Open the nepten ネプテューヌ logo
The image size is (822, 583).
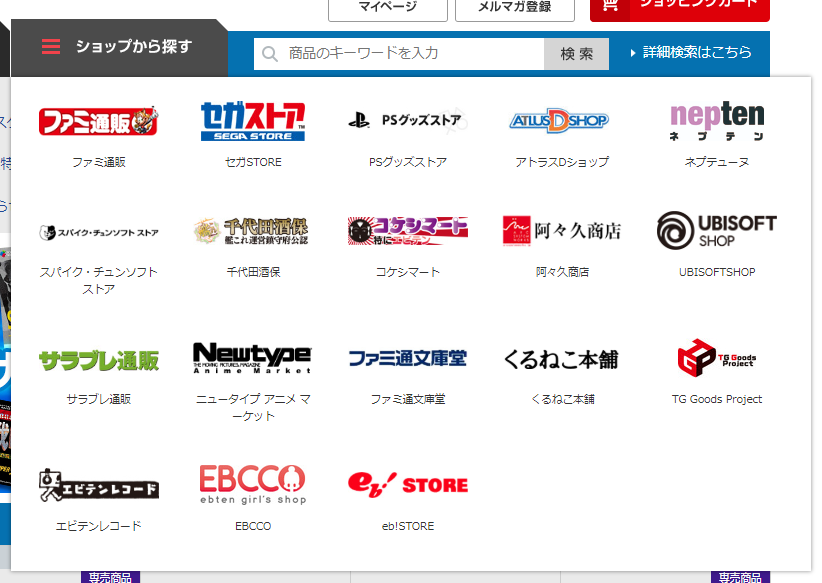717,121
